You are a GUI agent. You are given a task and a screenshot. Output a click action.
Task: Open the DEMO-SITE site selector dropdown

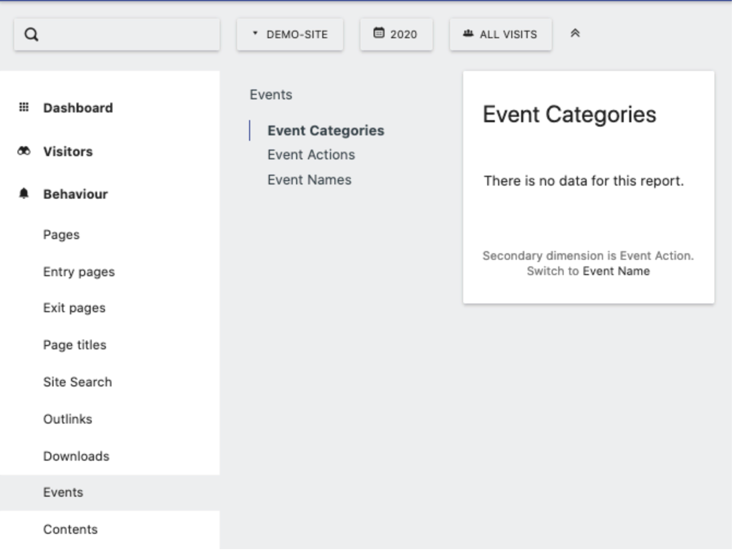tap(290, 34)
